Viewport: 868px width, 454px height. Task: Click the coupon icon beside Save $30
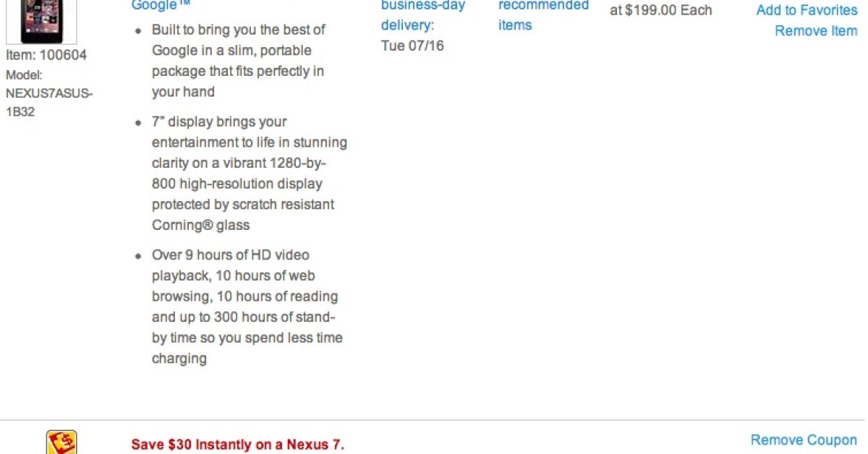[61, 442]
